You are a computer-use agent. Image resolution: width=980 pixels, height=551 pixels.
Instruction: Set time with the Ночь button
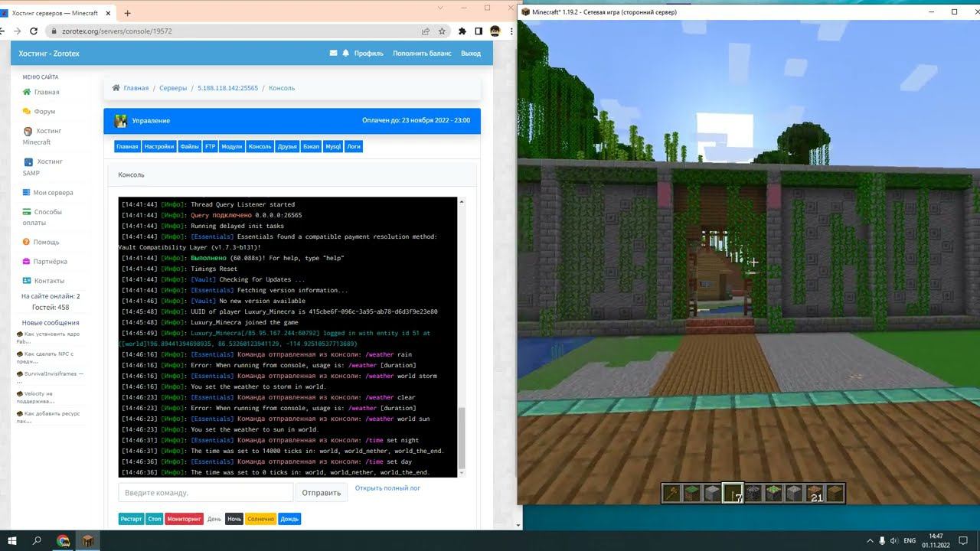[234, 519]
